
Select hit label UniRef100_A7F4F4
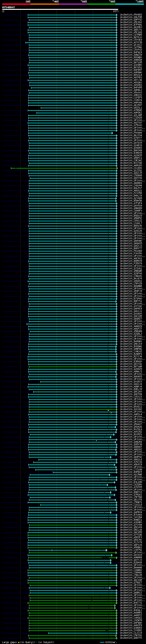coord(131,203)
